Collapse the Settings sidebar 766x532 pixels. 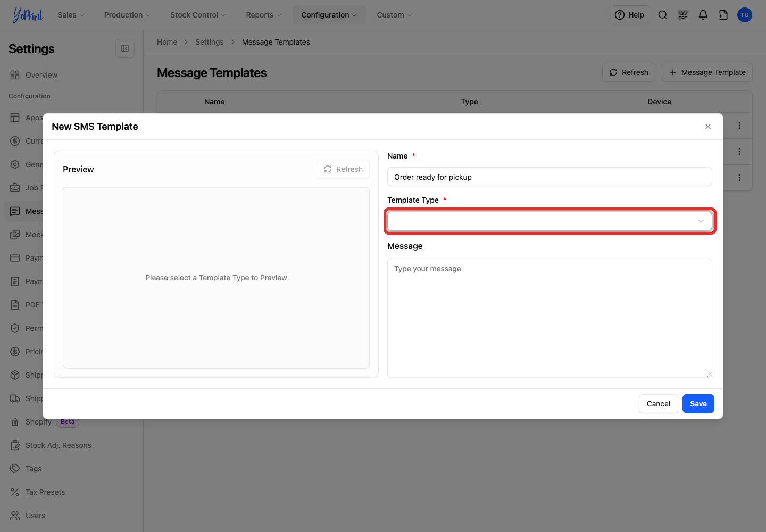pos(125,48)
